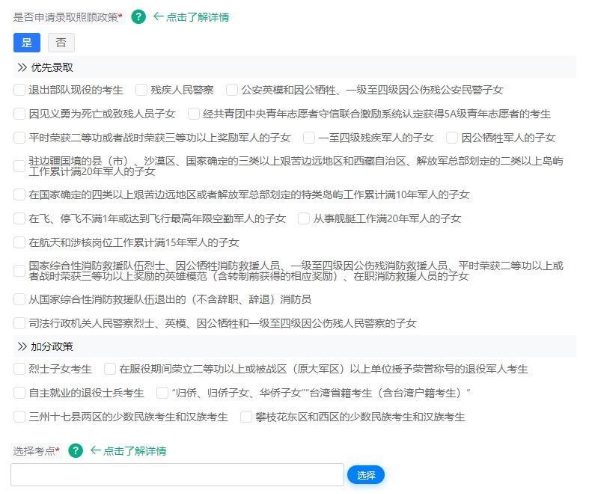Check 从事舰艇工作满20年军人的子女 checkbox
This screenshot has height=494, width=590.
point(304,218)
